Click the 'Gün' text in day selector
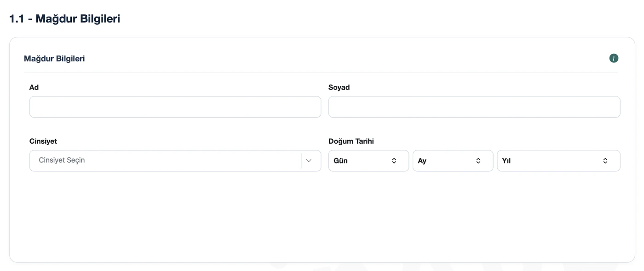The height and width of the screenshot is (271, 644). (340, 161)
